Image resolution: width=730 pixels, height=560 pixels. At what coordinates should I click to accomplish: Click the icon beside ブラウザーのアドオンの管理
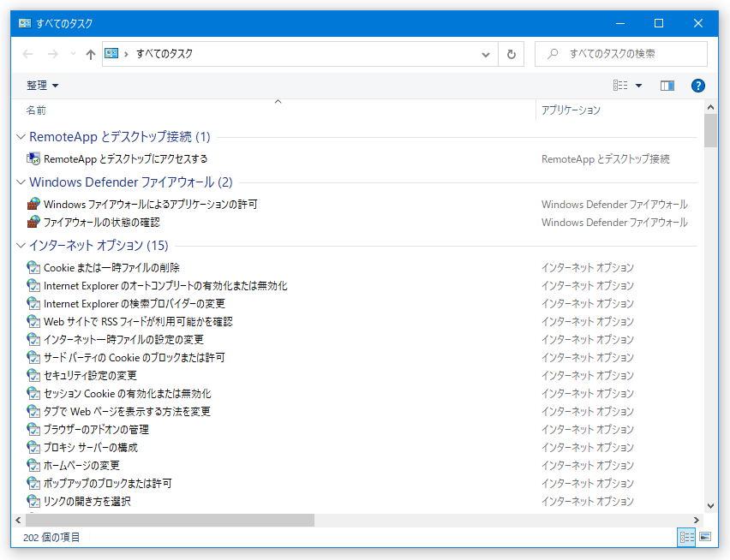coord(33,429)
